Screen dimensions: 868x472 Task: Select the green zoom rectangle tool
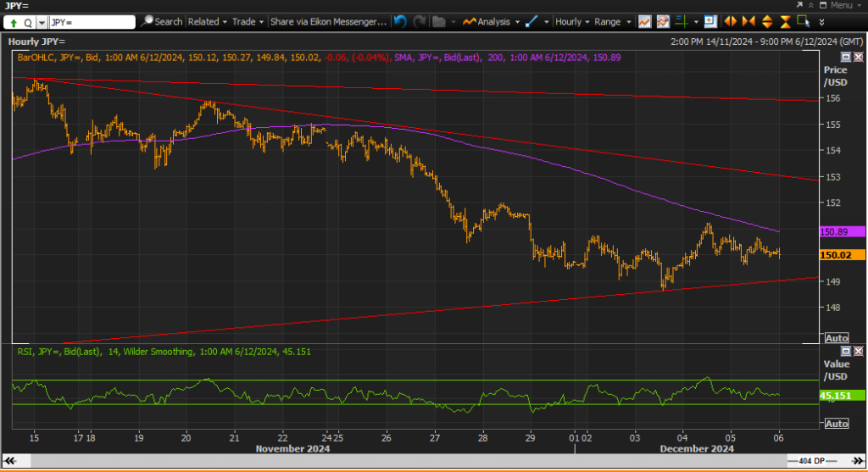coord(804,21)
